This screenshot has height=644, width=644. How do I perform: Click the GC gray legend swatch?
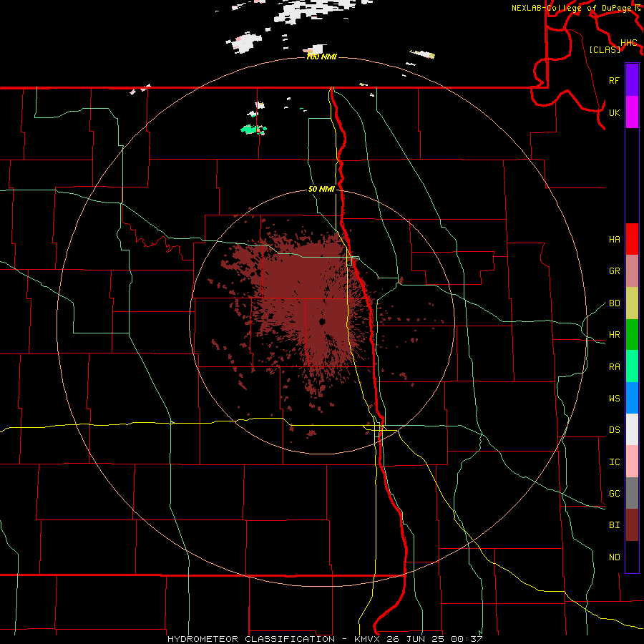tap(632, 493)
